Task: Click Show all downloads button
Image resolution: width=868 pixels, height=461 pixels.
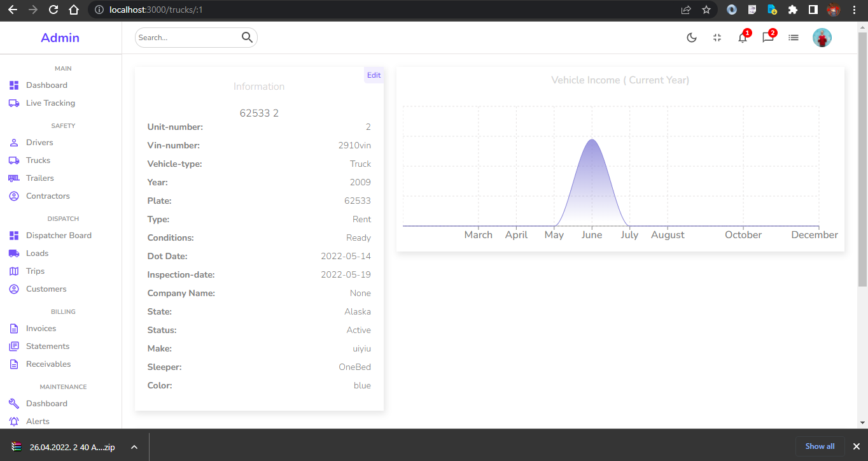Action: tap(820, 446)
